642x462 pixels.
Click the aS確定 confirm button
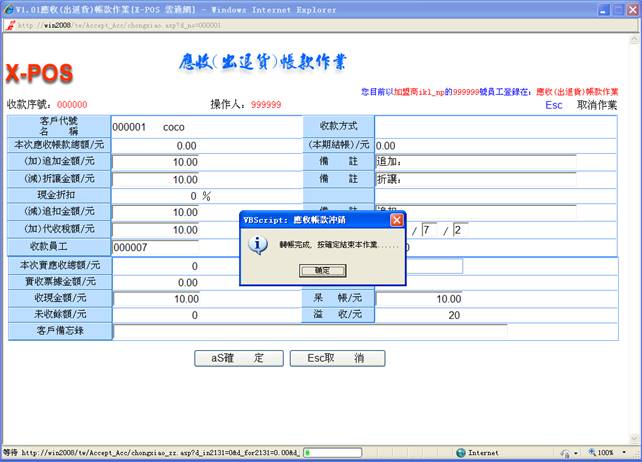(237, 357)
